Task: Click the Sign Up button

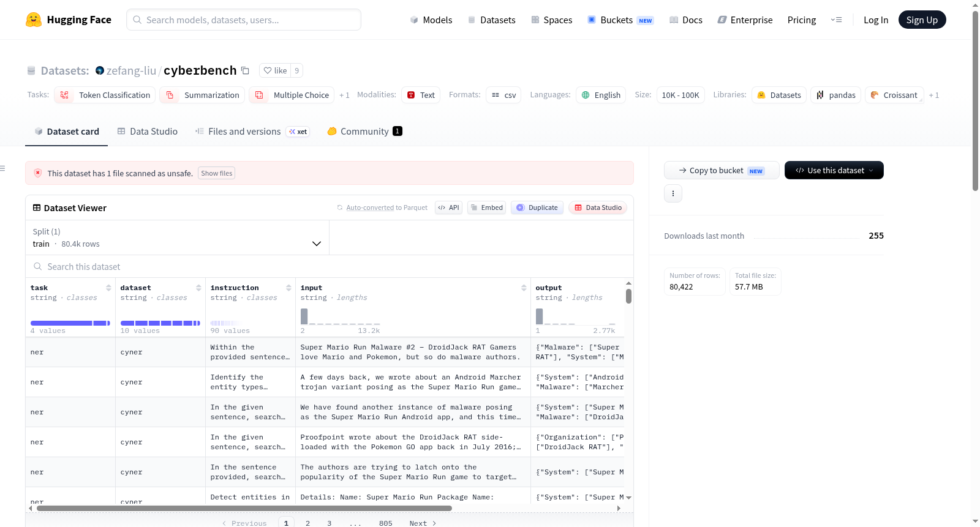Action: click(x=922, y=20)
